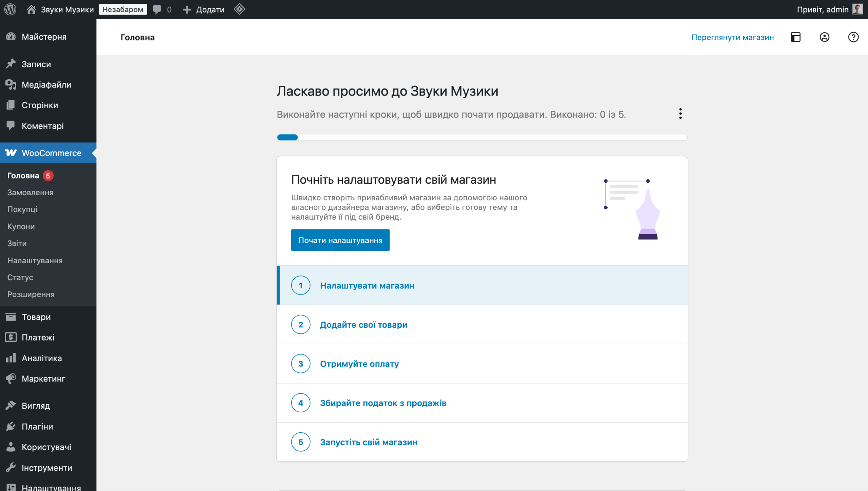Click the Незабаром status badge
This screenshot has height=491, width=868.
(123, 9)
